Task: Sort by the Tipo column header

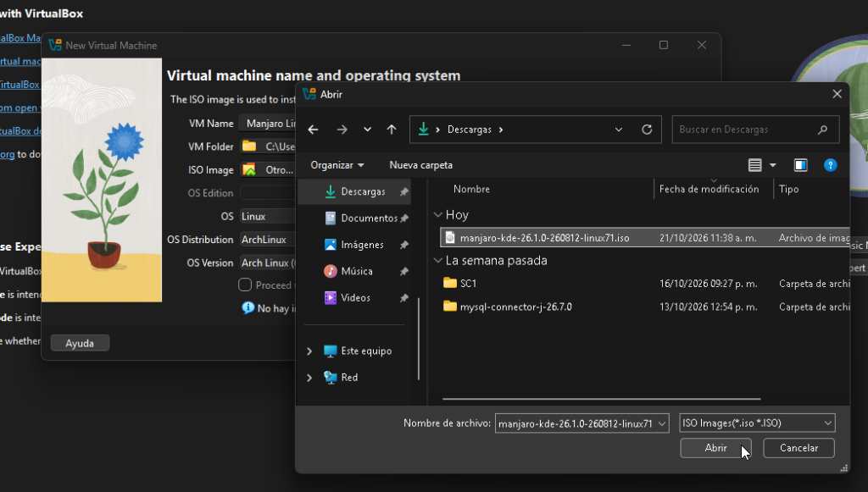Action: tap(789, 189)
